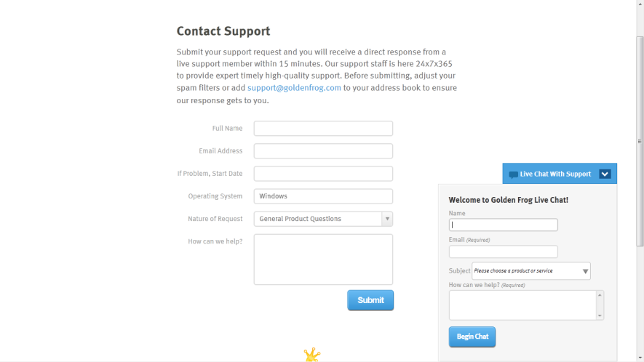Open the support@goldenfrog.com email link

(x=294, y=88)
